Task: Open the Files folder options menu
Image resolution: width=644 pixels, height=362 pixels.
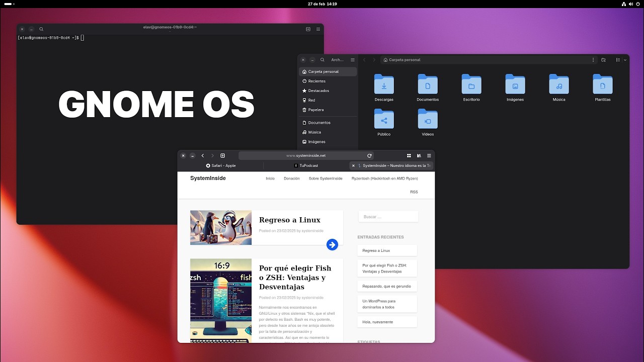Action: pos(593,60)
